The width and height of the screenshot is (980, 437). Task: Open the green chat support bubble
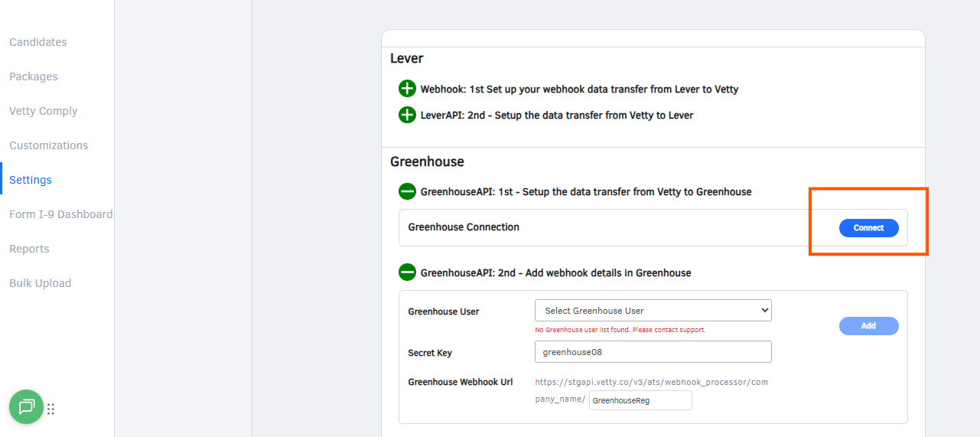(26, 407)
